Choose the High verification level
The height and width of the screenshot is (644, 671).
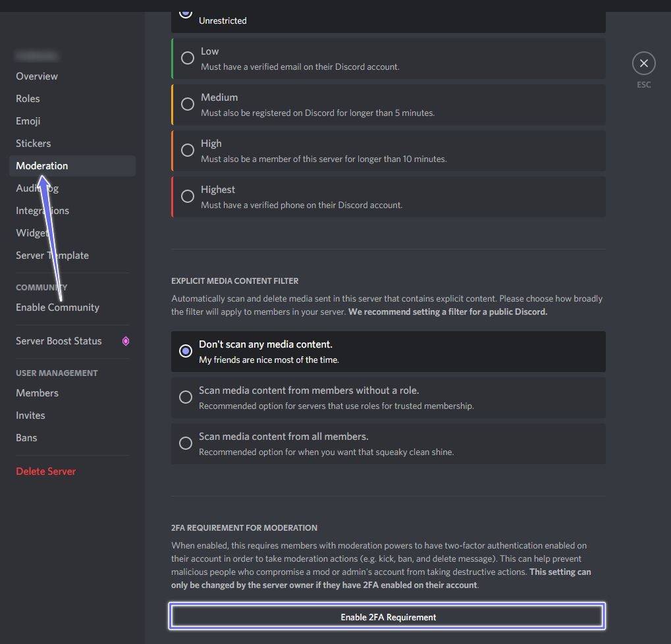coord(188,150)
